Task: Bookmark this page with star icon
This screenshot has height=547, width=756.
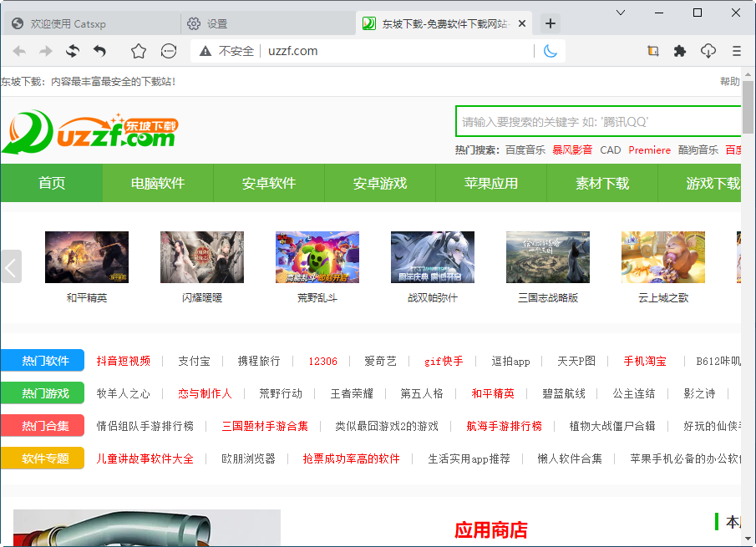Action: (x=139, y=51)
